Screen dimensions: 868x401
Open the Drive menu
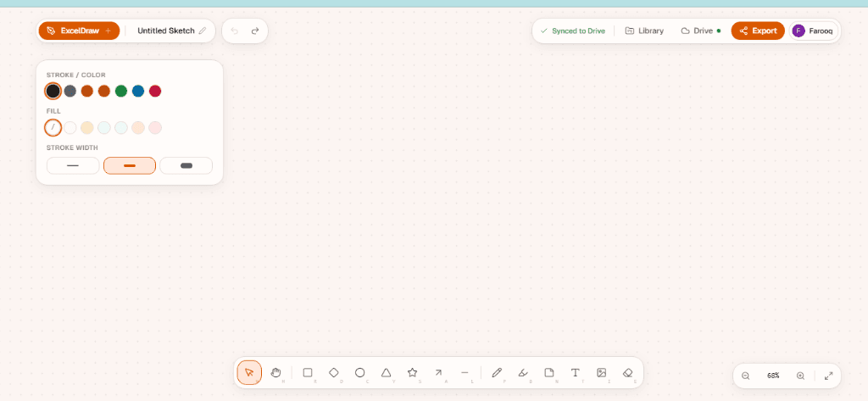click(701, 31)
